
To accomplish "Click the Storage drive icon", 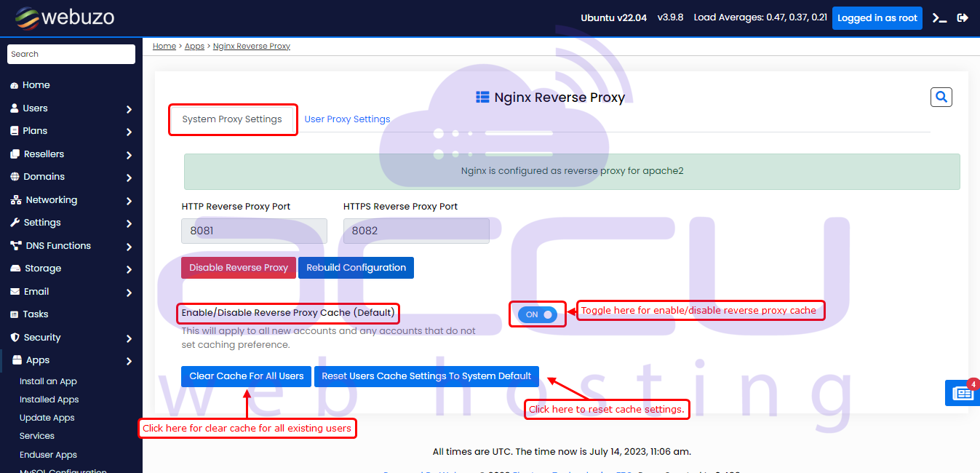I will [x=15, y=269].
